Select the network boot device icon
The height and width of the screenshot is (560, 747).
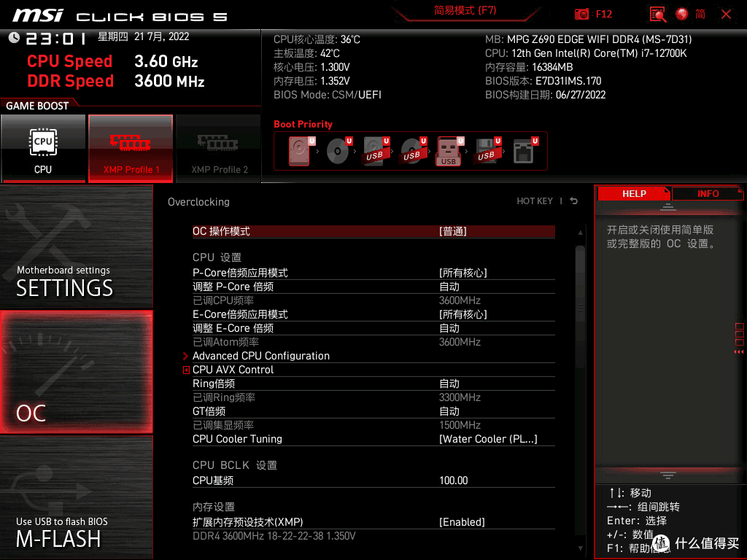click(525, 150)
